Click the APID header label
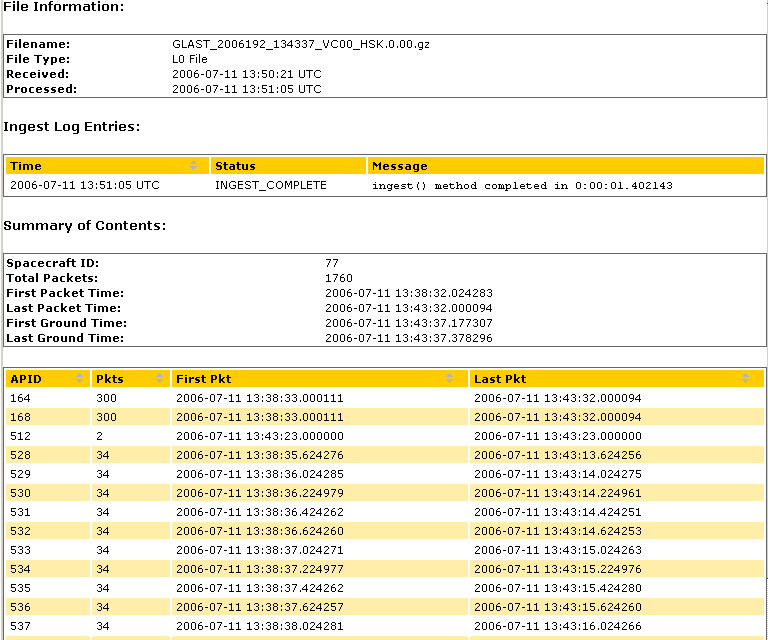The image size is (768, 640). click(x=26, y=379)
